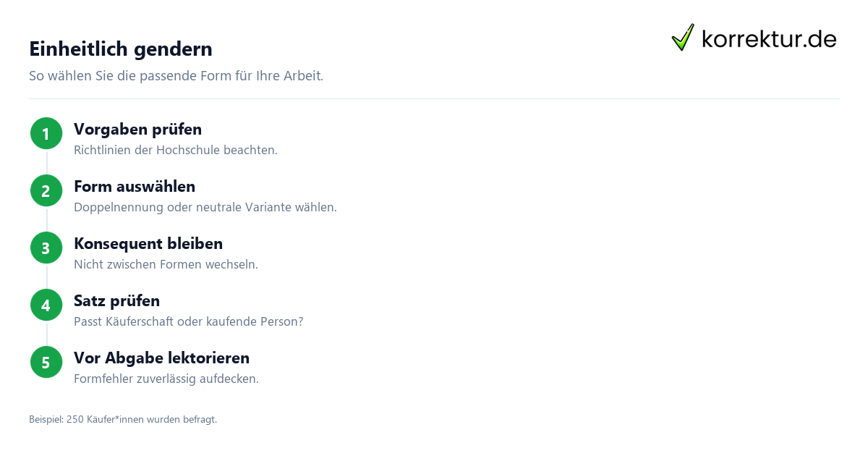Viewport: 868px width, 456px height.
Task: Open the korrektur.de brand name
Action: [769, 39]
